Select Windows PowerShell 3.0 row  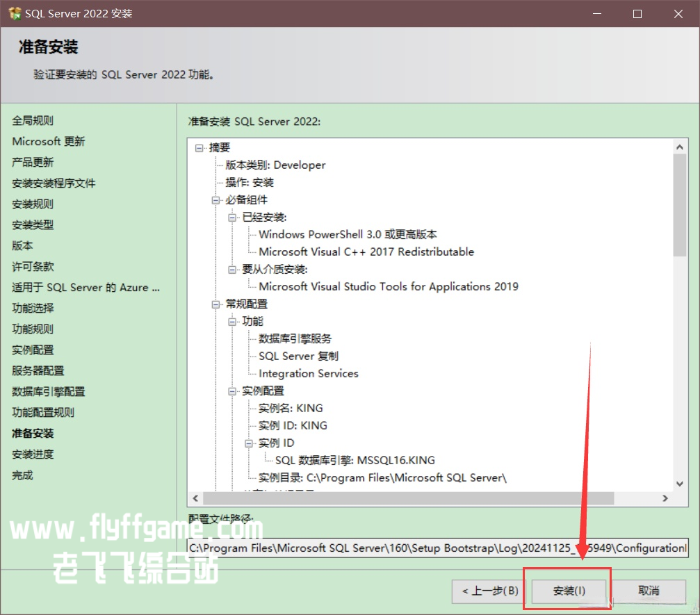348,234
